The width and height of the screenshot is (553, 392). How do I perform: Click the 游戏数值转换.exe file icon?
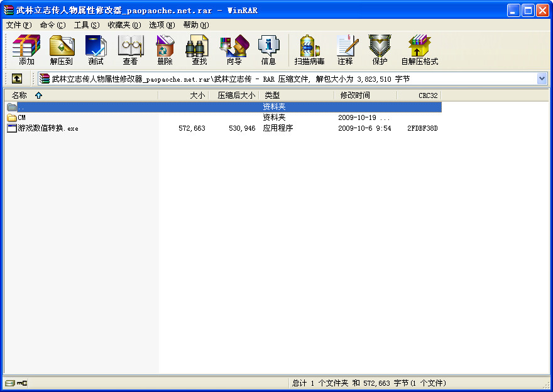point(12,128)
